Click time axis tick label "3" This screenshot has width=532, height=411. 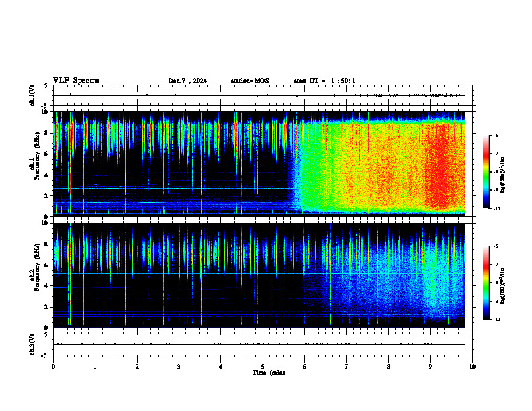tap(179, 367)
